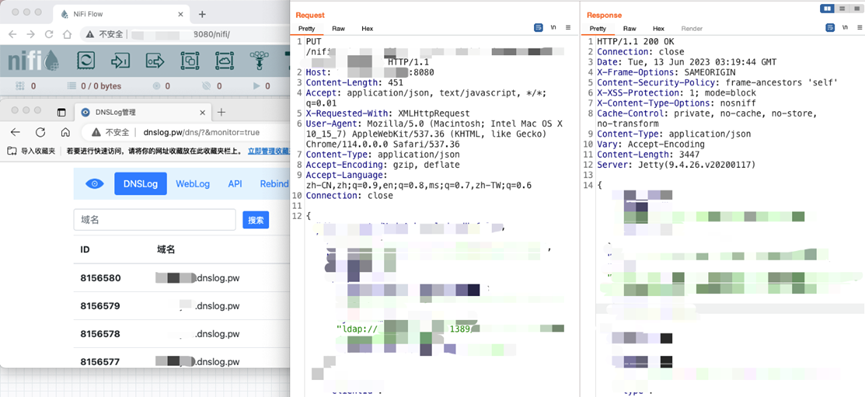Select stacked vertical layout view

[842, 8]
